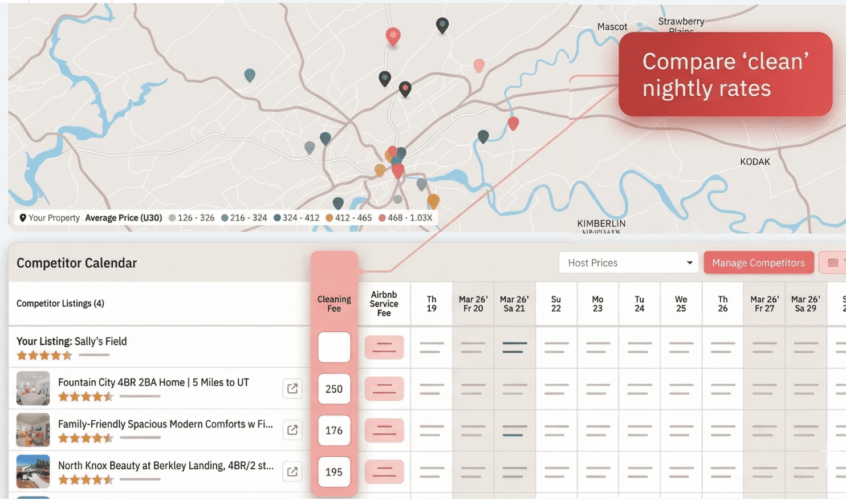
Task: Select the Airbnb Service Fee column header
Action: click(x=384, y=304)
